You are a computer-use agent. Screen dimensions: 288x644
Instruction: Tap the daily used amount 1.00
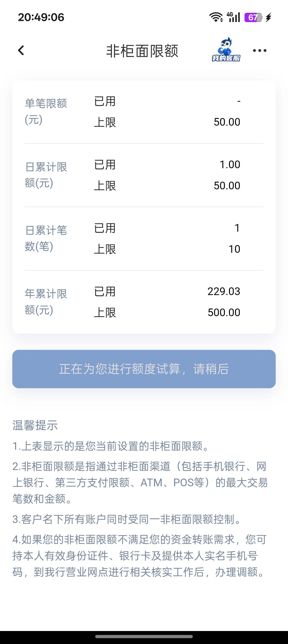(230, 164)
